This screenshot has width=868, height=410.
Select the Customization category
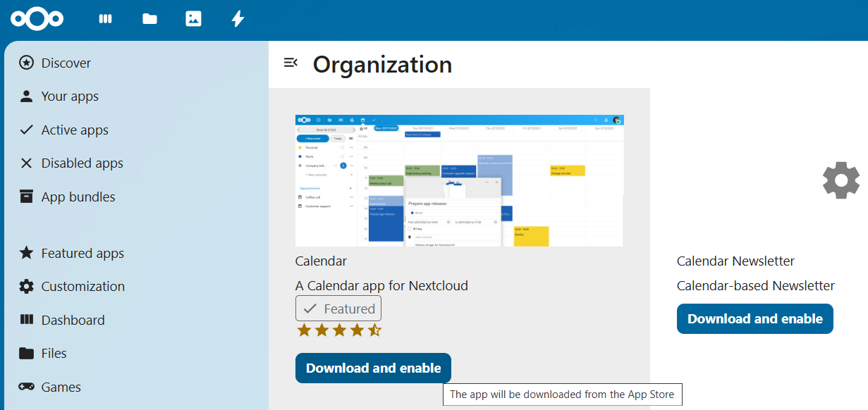(x=82, y=287)
